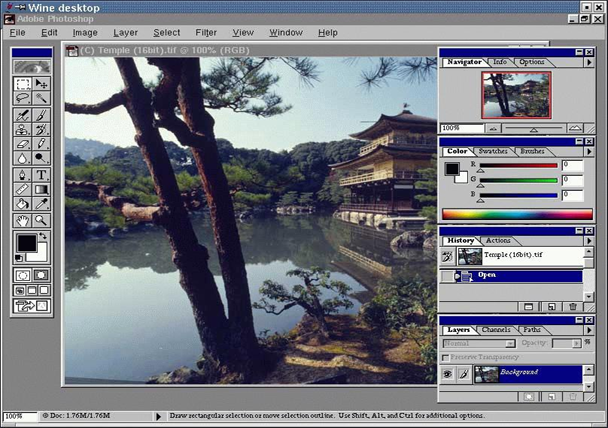Click the Open history state
Viewport: 608px width, 428px height.
pyautogui.click(x=487, y=275)
